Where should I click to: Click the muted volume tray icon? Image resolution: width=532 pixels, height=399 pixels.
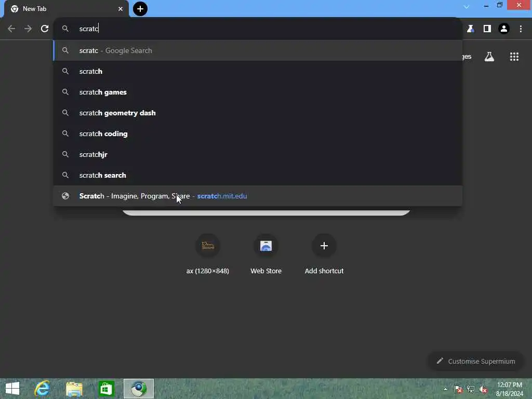click(x=483, y=389)
